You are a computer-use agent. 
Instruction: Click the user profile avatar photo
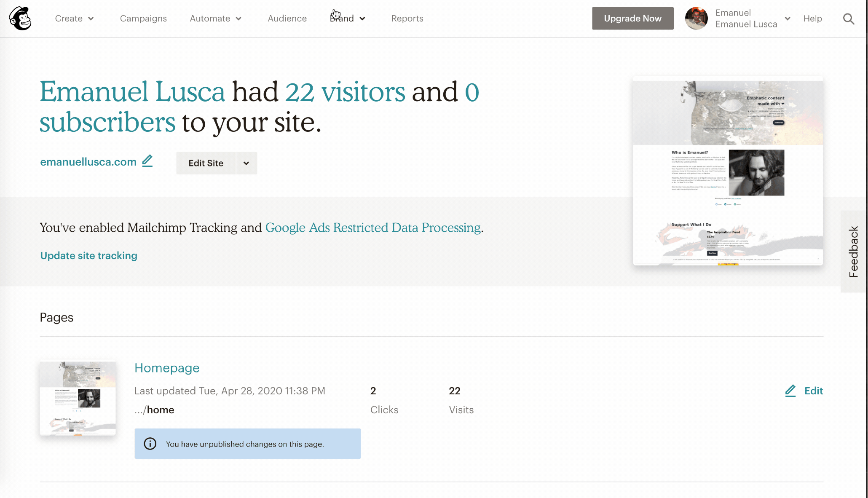[696, 19]
